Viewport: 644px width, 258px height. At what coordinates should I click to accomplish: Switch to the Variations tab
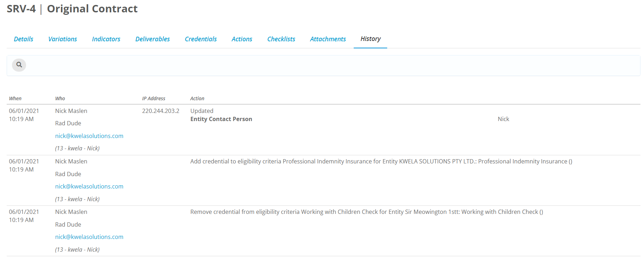[63, 39]
